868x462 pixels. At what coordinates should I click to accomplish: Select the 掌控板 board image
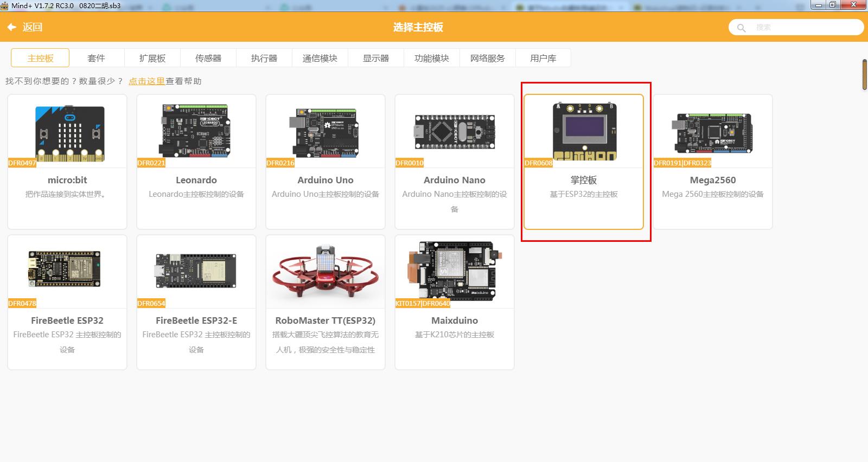[585, 131]
